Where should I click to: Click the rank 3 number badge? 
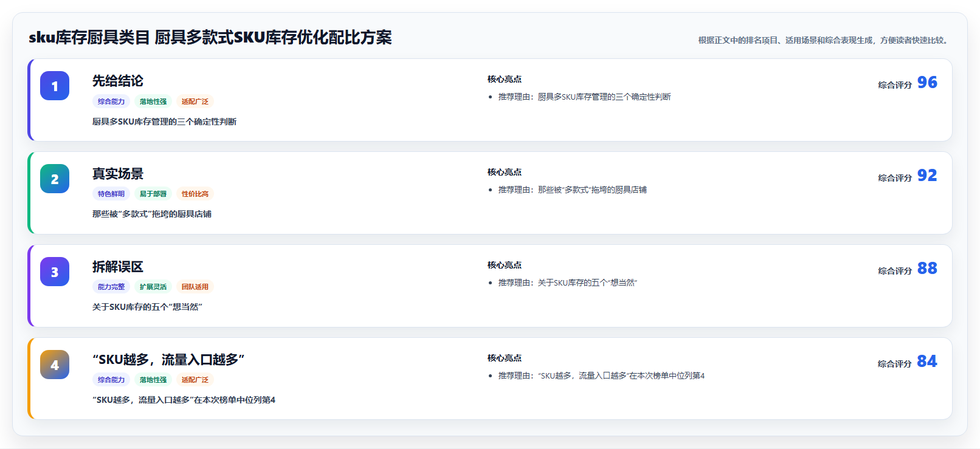pos(55,272)
